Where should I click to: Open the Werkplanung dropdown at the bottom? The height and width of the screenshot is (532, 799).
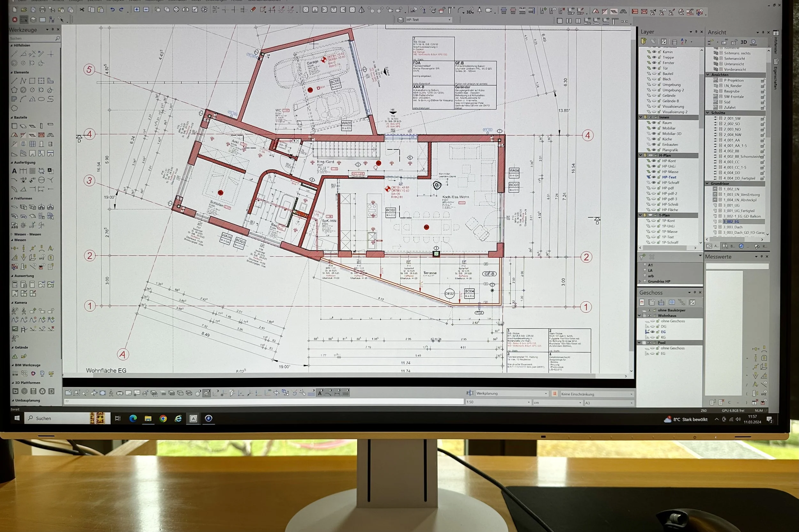(546, 393)
